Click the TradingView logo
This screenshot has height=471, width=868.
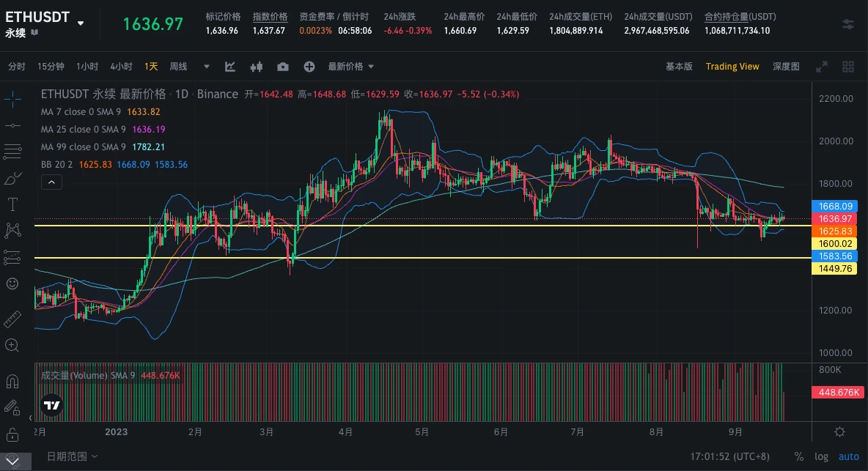[x=52, y=405]
